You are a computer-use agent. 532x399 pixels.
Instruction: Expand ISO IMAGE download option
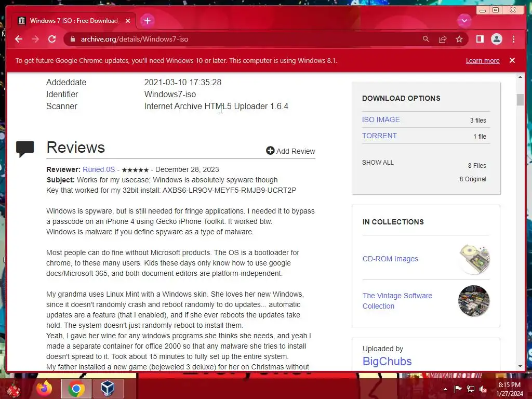381,119
